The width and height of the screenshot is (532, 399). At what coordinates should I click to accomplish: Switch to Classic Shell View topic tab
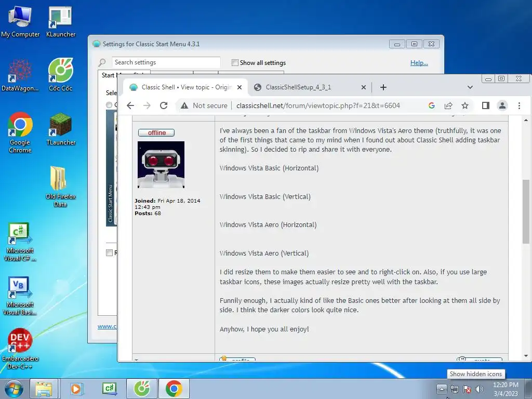coord(185,87)
